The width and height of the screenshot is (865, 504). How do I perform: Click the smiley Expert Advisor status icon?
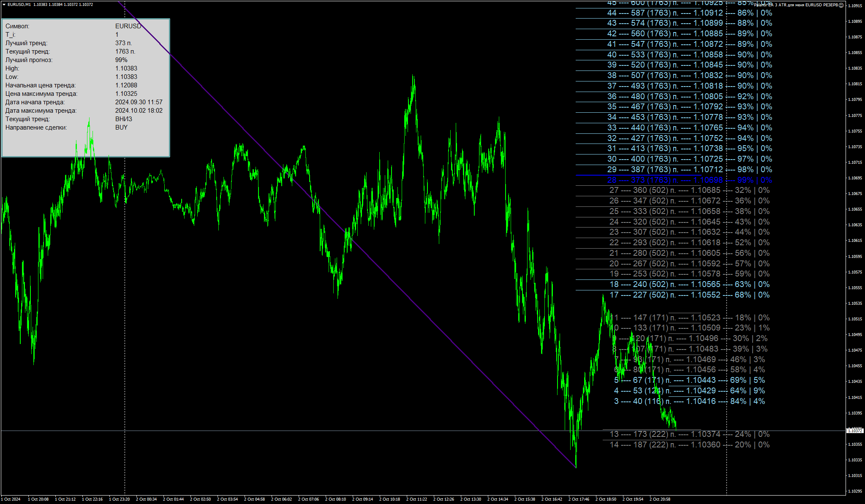[841, 5]
